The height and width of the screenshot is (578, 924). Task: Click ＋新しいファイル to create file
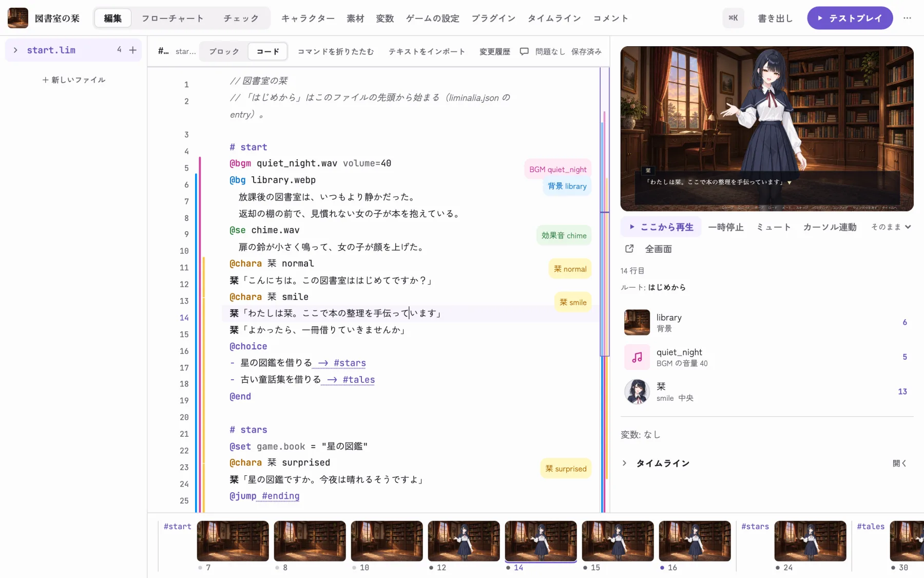(x=74, y=80)
